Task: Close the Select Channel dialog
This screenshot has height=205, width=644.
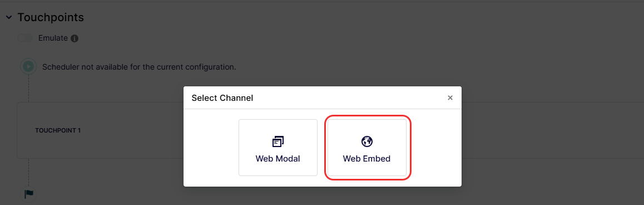Action: (450, 98)
